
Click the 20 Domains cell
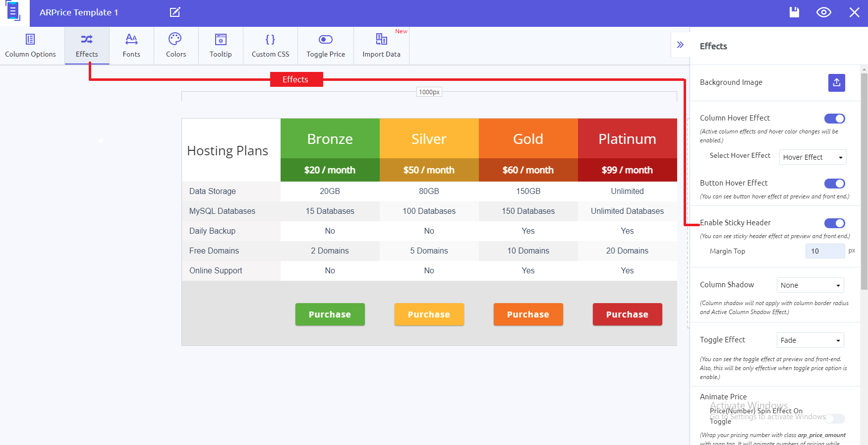(x=628, y=251)
